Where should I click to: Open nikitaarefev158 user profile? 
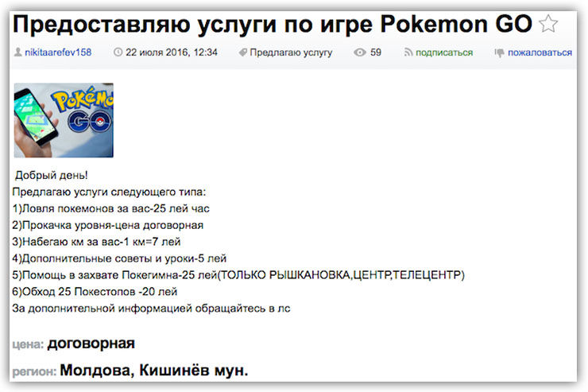(58, 52)
